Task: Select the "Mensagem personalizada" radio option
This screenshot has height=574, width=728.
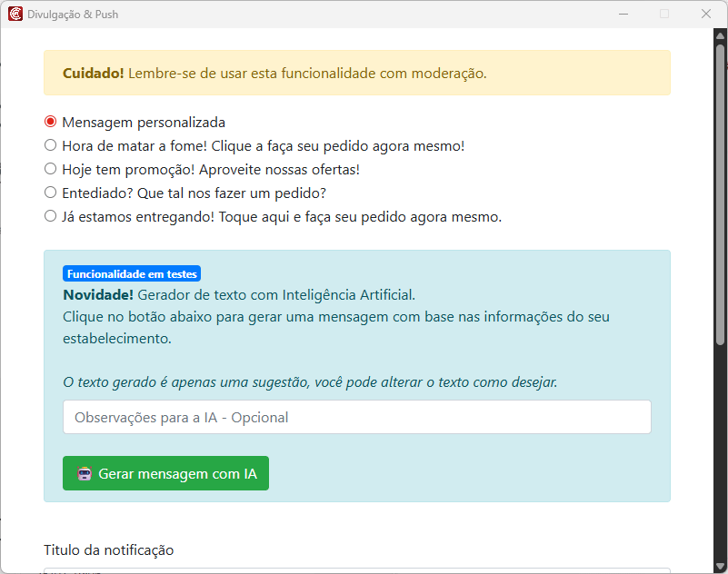Action: [51, 122]
